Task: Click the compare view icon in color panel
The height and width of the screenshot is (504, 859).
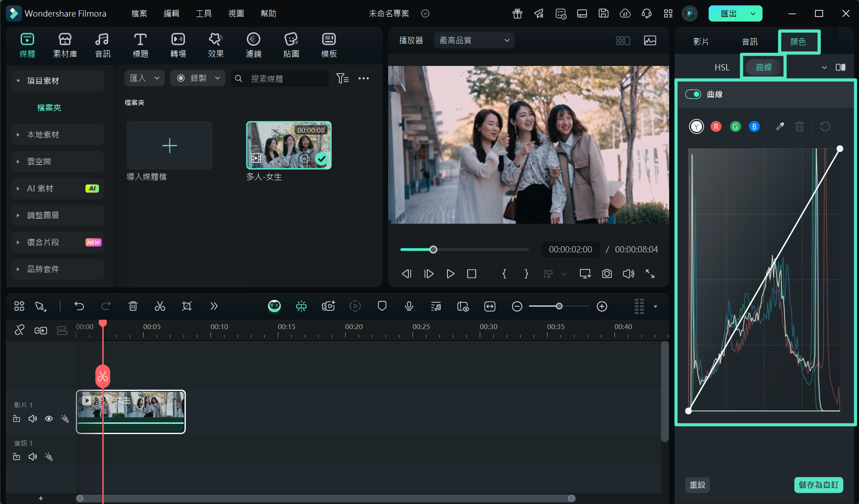Action: 840,67
